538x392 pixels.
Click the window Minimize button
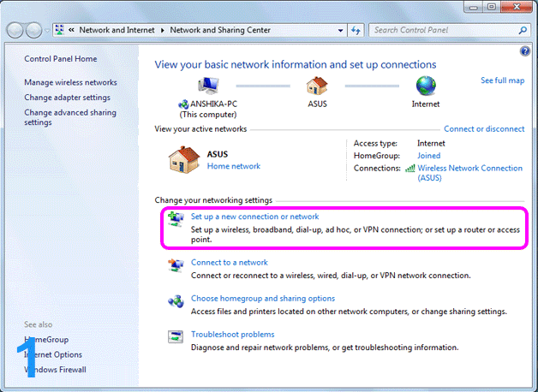pyautogui.click(x=474, y=7)
